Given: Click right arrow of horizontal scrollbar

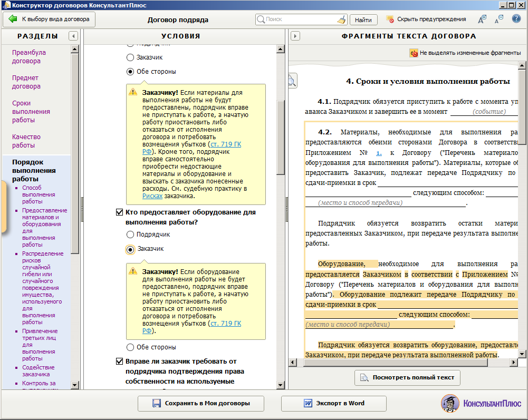Looking at the screenshot, I should (x=514, y=363).
